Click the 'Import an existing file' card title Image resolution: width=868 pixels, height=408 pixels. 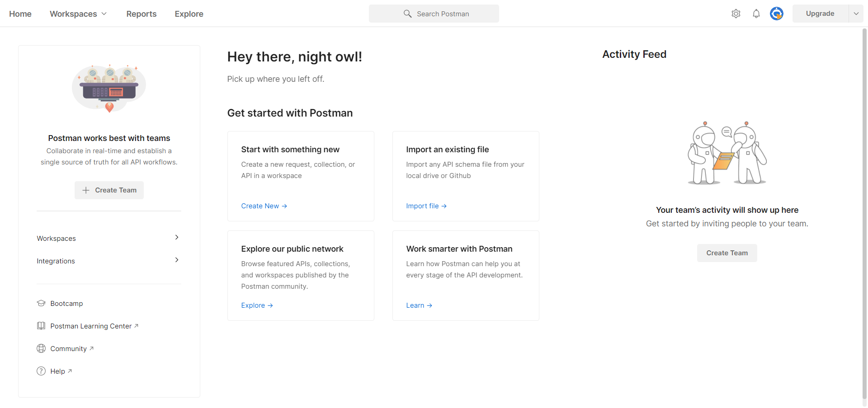[x=448, y=150]
